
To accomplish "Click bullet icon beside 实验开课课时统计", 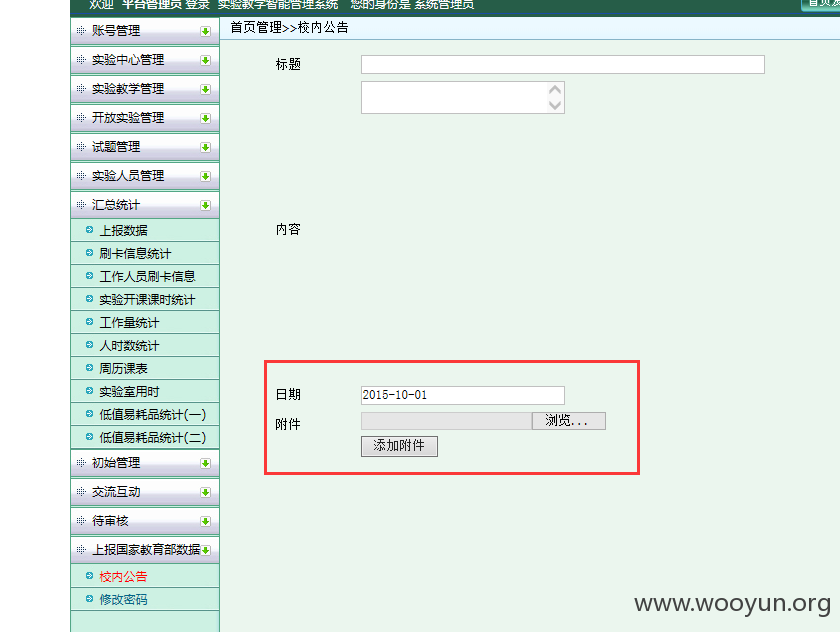I will coord(89,299).
